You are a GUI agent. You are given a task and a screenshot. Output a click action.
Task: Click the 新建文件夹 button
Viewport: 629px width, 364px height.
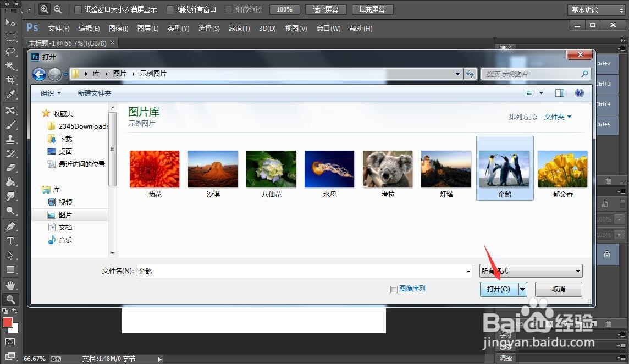coord(94,93)
